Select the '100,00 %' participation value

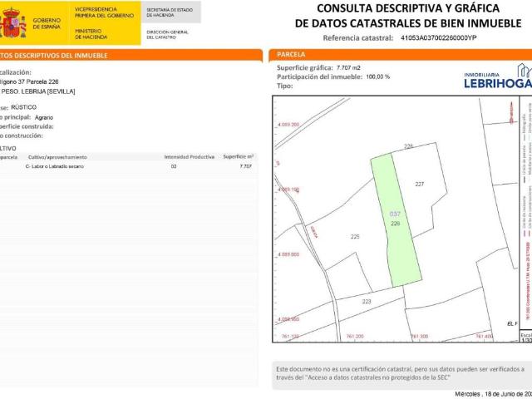pos(378,77)
